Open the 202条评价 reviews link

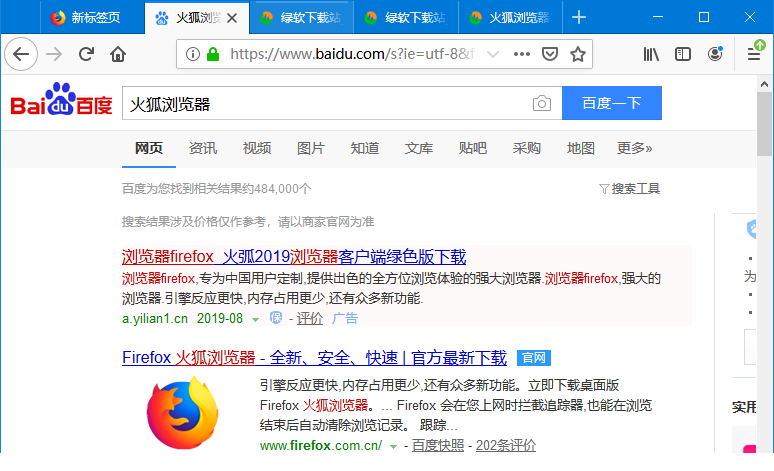tap(505, 445)
